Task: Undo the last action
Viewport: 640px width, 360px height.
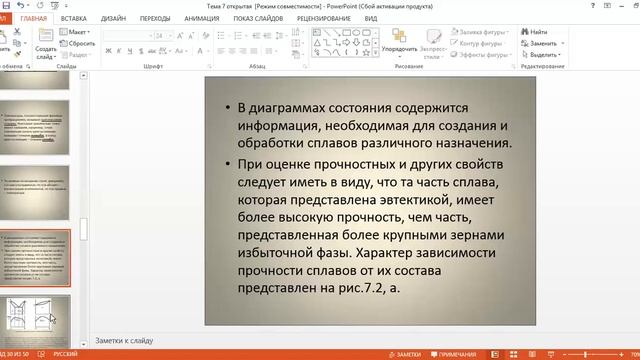Action: (20, 5)
